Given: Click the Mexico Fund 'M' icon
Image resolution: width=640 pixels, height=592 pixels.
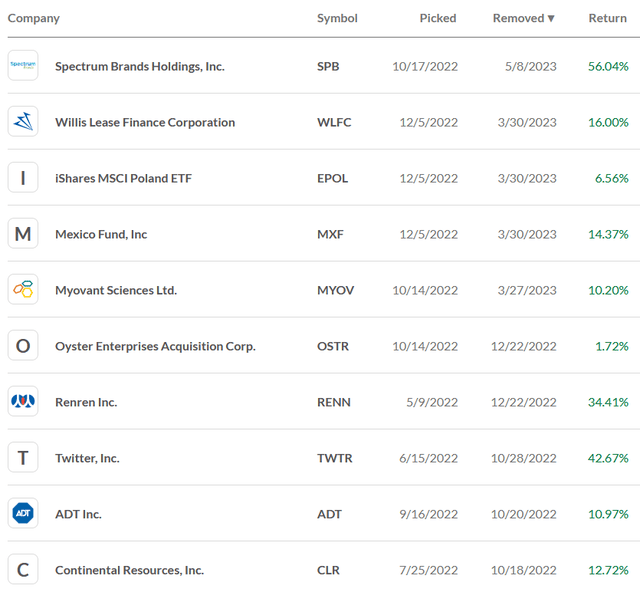Looking at the screenshot, I should coord(23,234).
